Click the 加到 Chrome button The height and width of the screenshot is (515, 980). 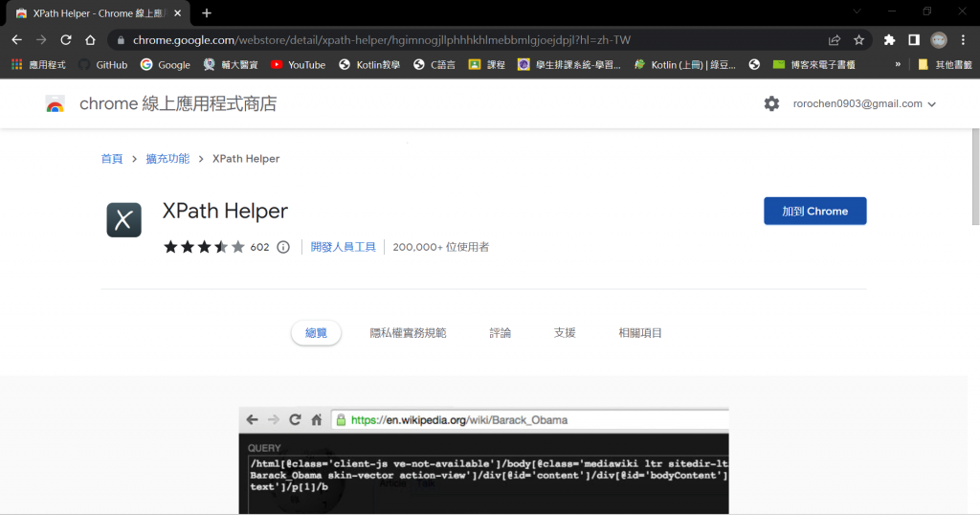815,212
